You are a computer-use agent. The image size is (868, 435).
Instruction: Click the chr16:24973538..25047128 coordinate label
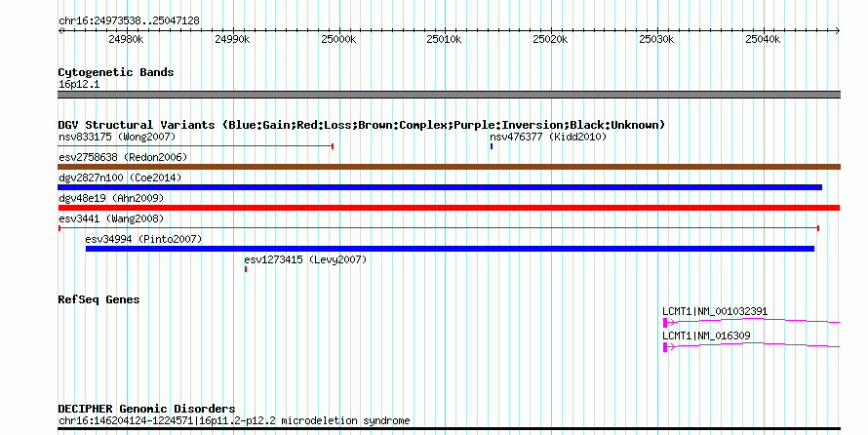(129, 21)
